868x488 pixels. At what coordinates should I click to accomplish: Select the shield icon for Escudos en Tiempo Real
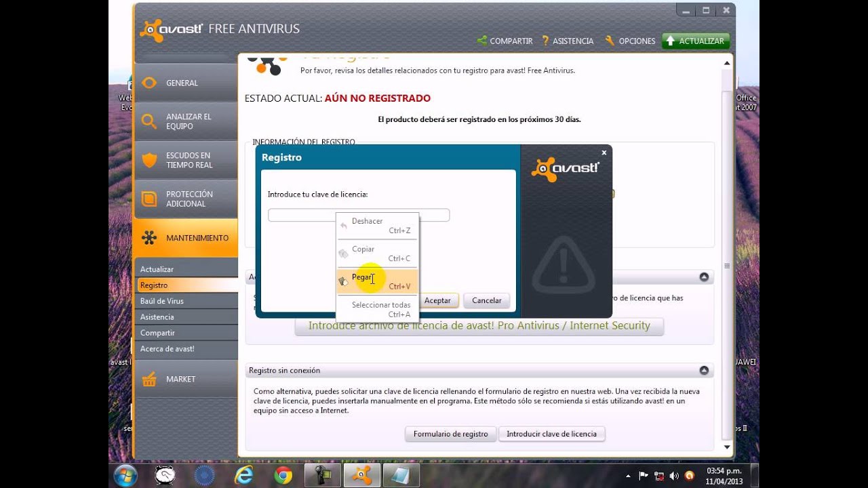tap(149, 160)
